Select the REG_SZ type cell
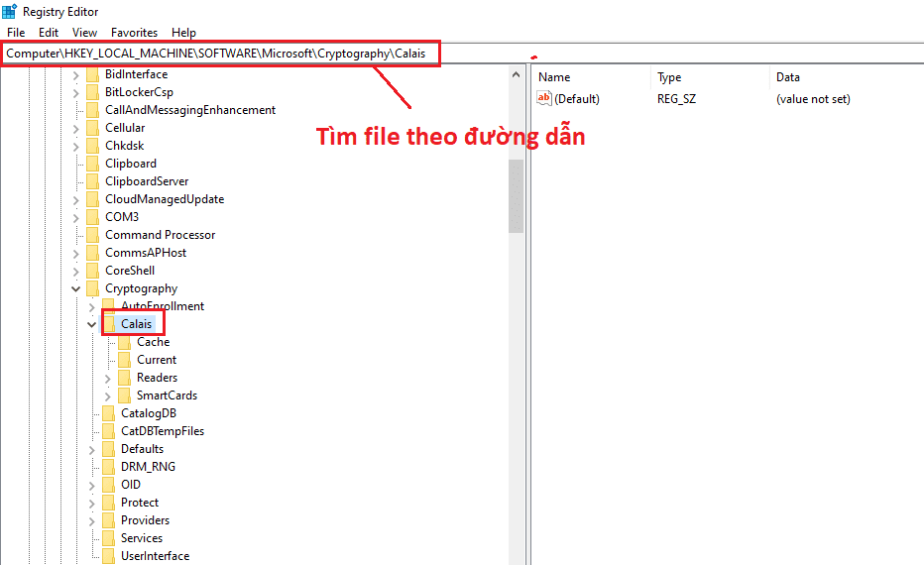Viewport: 924px width, 565px height. coord(676,99)
